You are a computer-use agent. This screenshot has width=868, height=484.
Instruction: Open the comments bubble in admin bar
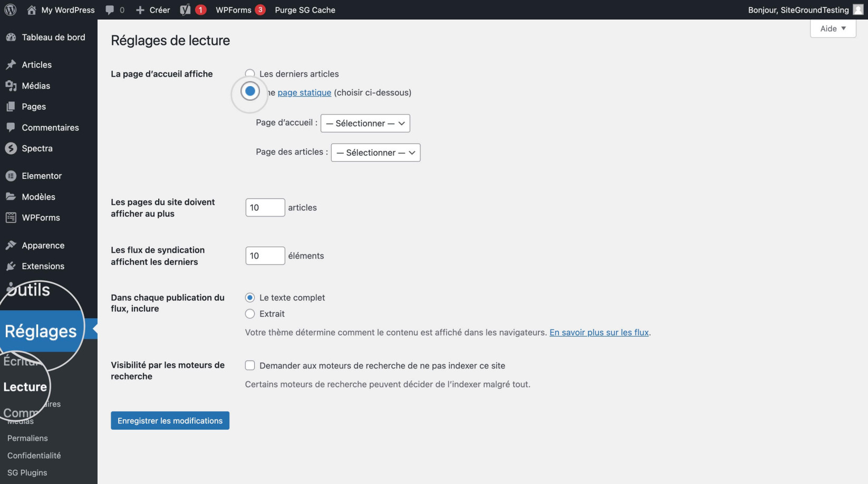110,10
